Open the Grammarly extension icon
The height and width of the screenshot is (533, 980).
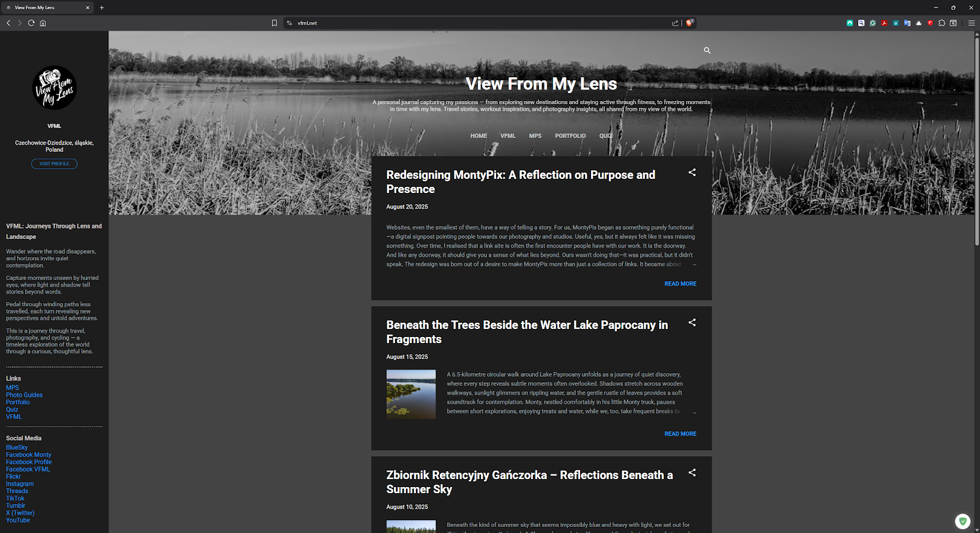(x=873, y=23)
